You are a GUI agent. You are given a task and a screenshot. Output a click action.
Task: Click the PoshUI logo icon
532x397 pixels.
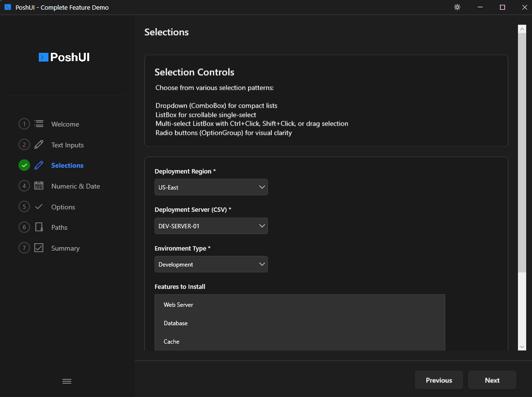coord(44,57)
